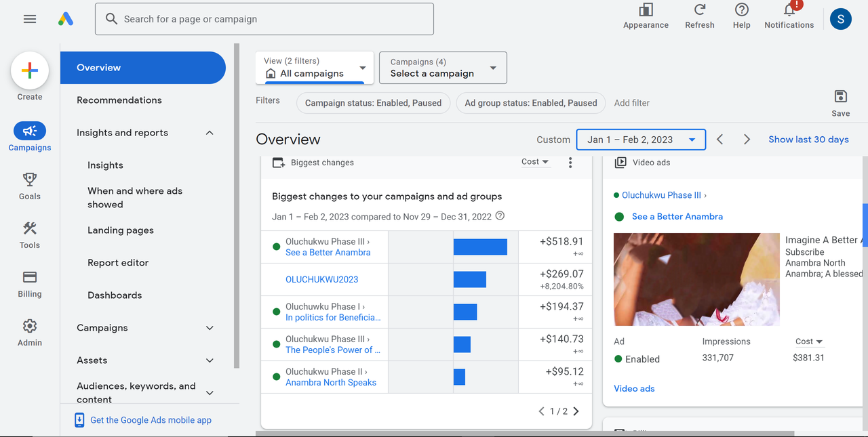This screenshot has width=868, height=437.
Task: Click the Google Ads logo
Action: (66, 19)
